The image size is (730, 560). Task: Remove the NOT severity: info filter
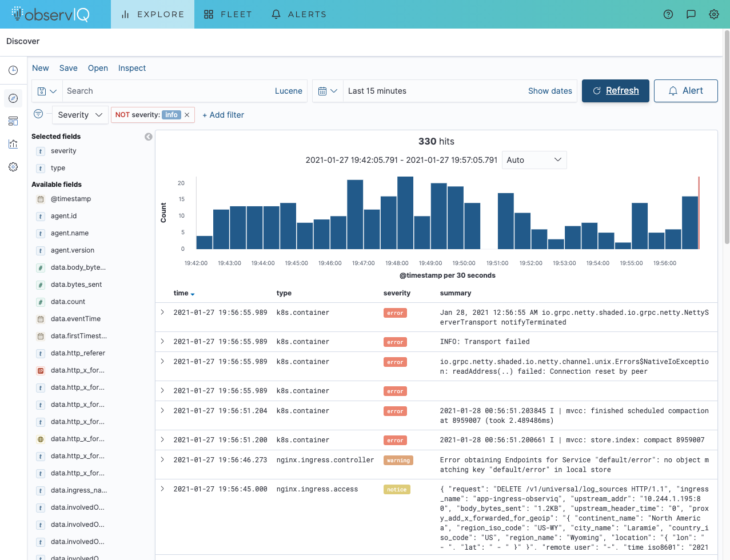(187, 115)
